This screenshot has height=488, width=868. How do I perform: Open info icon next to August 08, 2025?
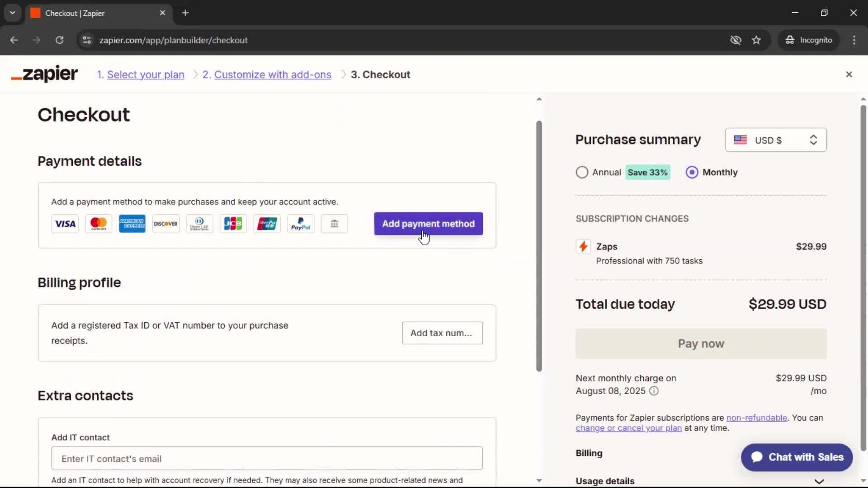(x=654, y=391)
